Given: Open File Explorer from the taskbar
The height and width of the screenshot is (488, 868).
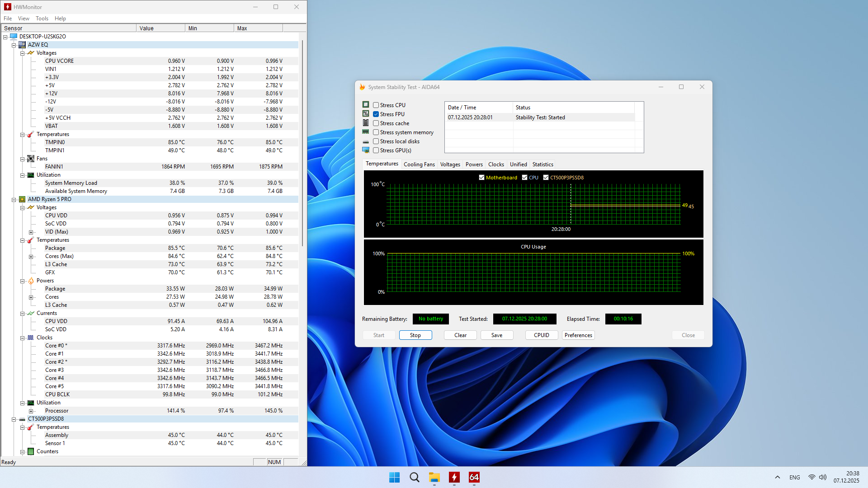Looking at the screenshot, I should 434,477.
